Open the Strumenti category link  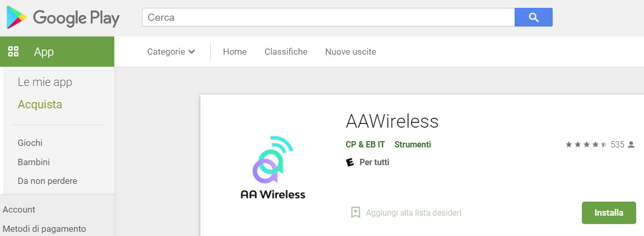[x=413, y=144]
